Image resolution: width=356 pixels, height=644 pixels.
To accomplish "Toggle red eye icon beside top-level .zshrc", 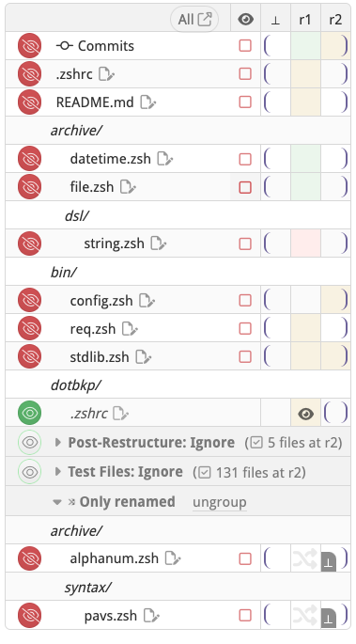I will click(29, 74).
